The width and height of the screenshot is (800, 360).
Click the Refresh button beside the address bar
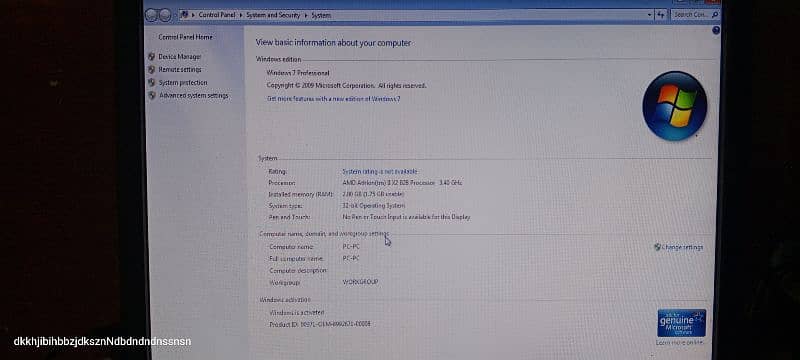point(662,15)
